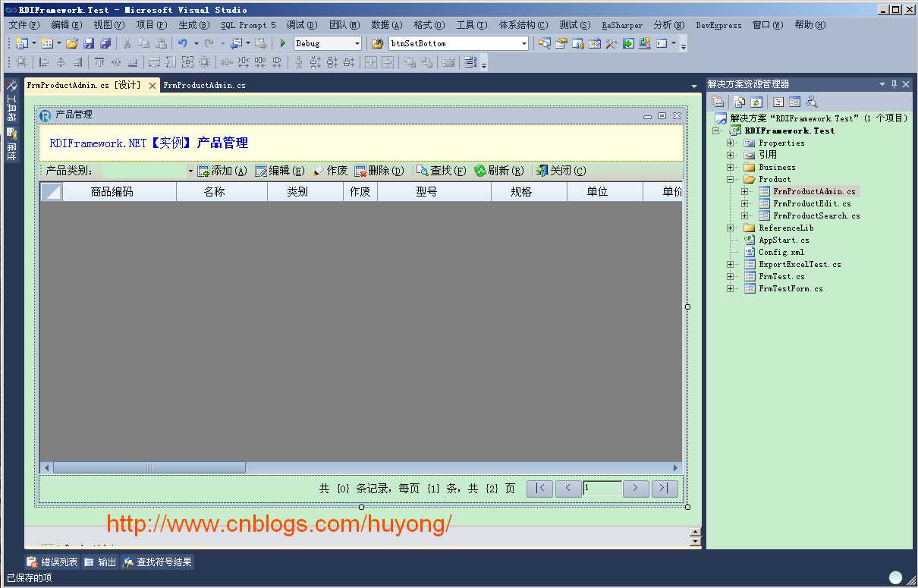Click the 查找(F) search button in form toolbar
The width and height of the screenshot is (918, 588).
(442, 171)
